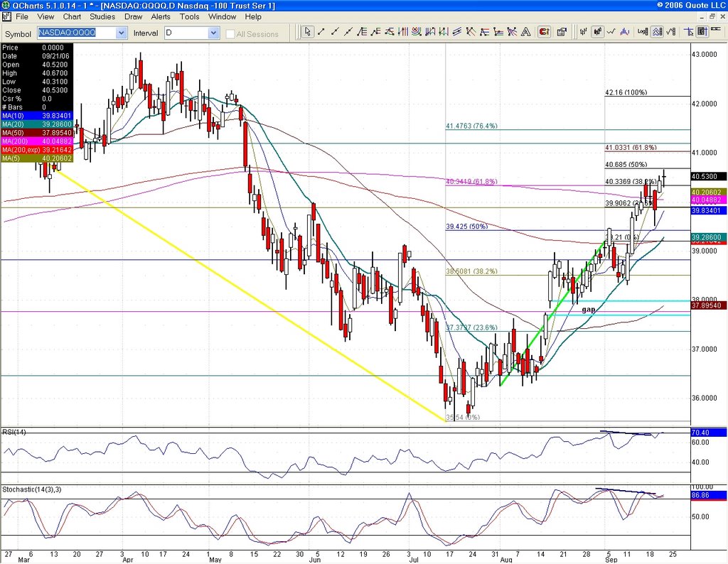Viewport: 728px width, 564px height.
Task: Select the Fibonacci retracement tool
Action: [362, 32]
